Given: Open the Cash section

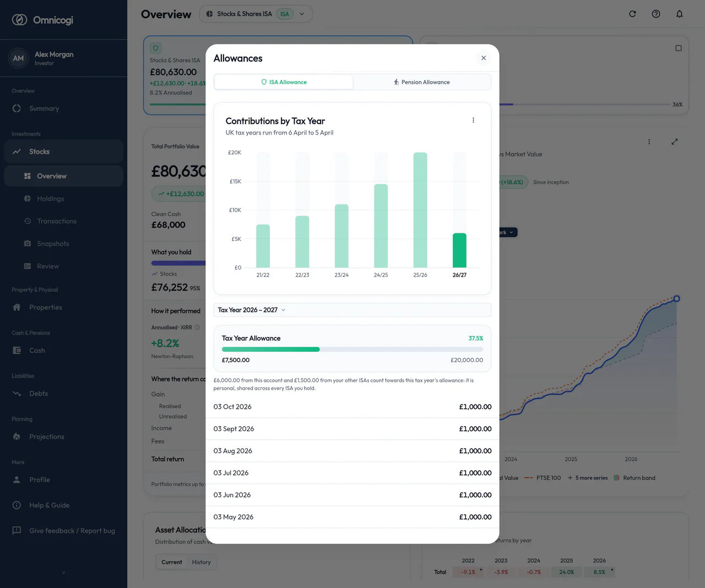Looking at the screenshot, I should [x=63, y=350].
